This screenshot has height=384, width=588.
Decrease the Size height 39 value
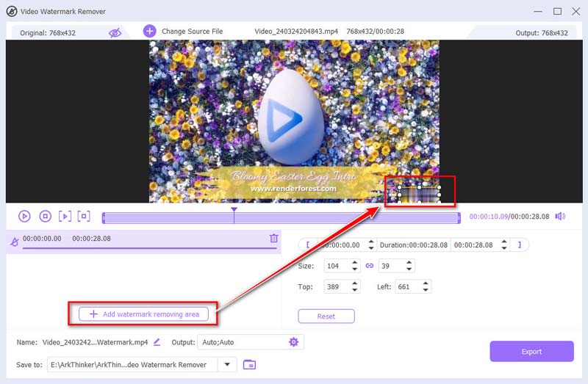click(409, 269)
